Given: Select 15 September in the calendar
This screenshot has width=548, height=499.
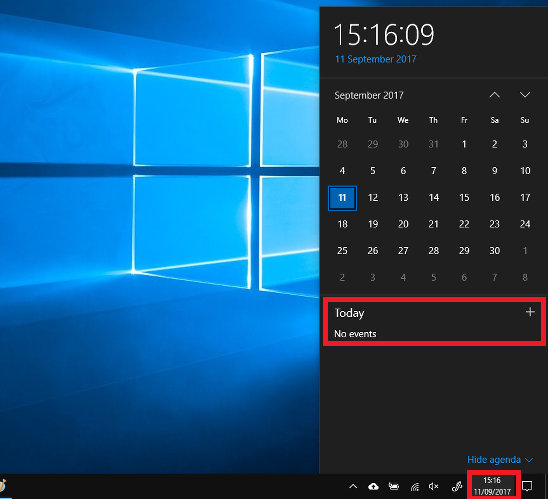Looking at the screenshot, I should click(x=464, y=198).
